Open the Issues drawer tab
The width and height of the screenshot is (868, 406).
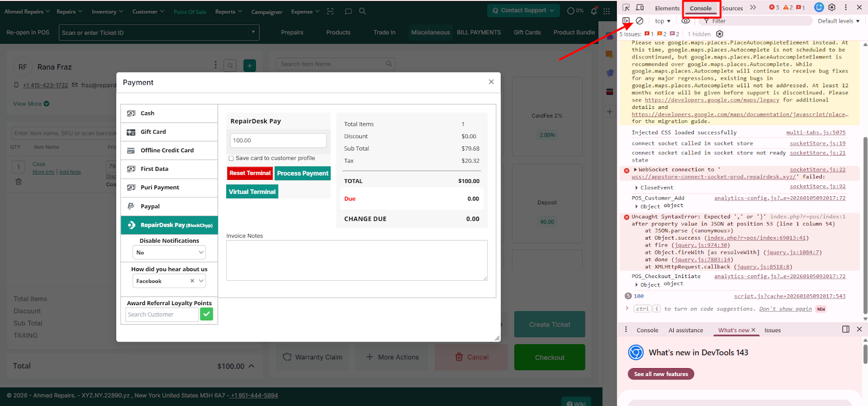(x=773, y=330)
